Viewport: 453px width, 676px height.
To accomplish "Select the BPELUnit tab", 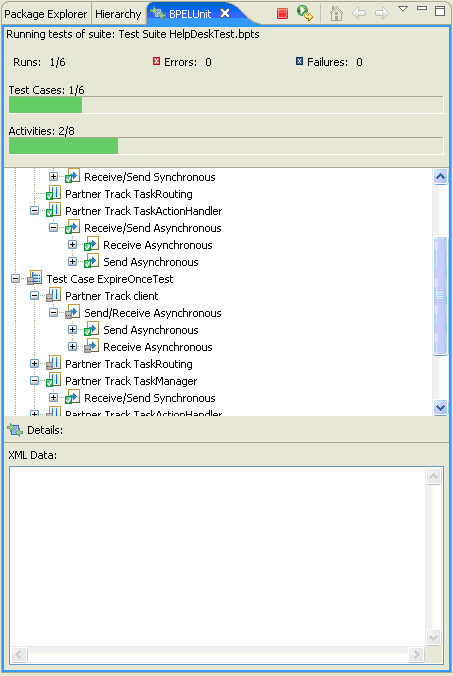I will pyautogui.click(x=190, y=14).
